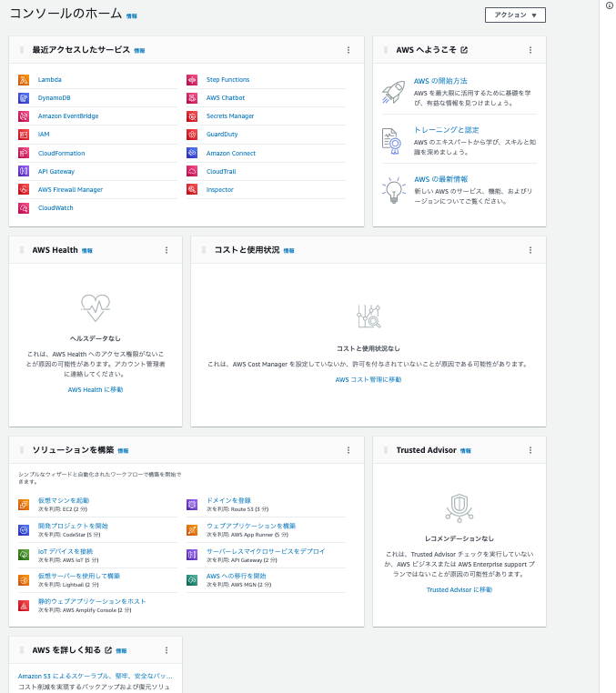The width and height of the screenshot is (616, 693).
Task: Click the 情報 link next to コンソールのホーム
Action: (132, 15)
